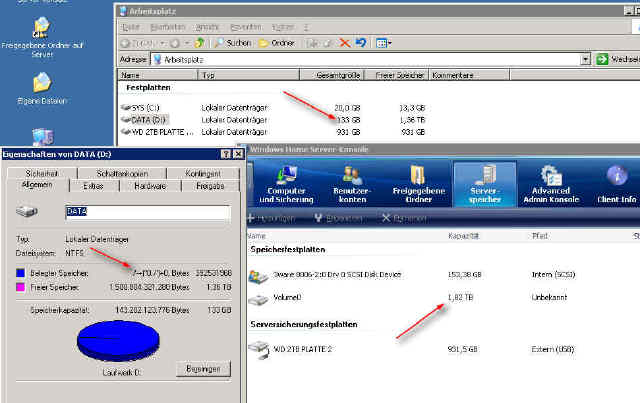Image resolution: width=640 pixels, height=403 pixels.
Task: Click Reparieren button in console toolbar
Action: pos(338,218)
